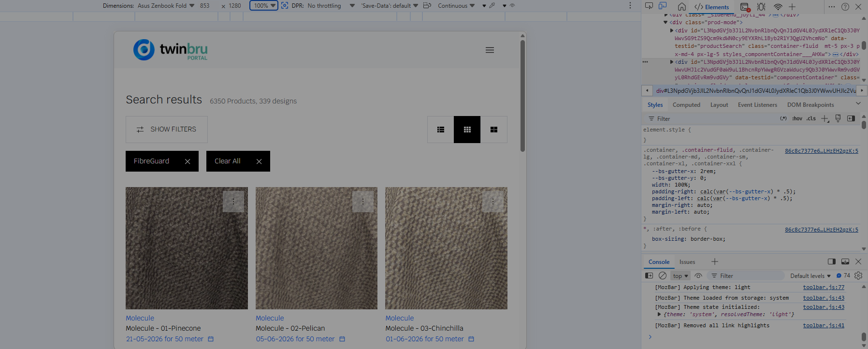Add drawer tool plus icon
868x349 pixels.
(x=715, y=262)
